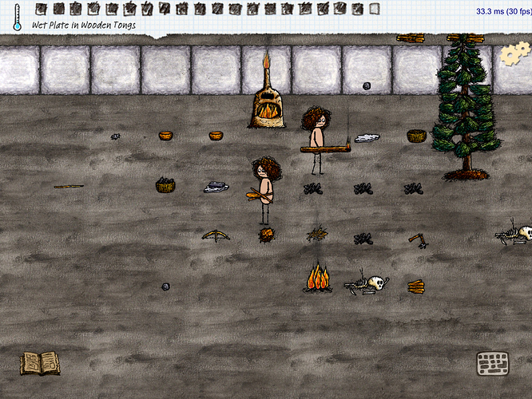Image resolution: width=532 pixels, height=399 pixels.
Task: Click the 'Wet Plate in Wooden Tongs' label
Action: (x=84, y=25)
